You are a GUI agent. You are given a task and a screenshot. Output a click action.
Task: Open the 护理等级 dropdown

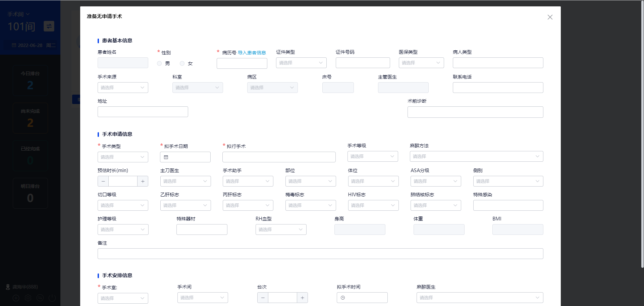pyautogui.click(x=123, y=229)
